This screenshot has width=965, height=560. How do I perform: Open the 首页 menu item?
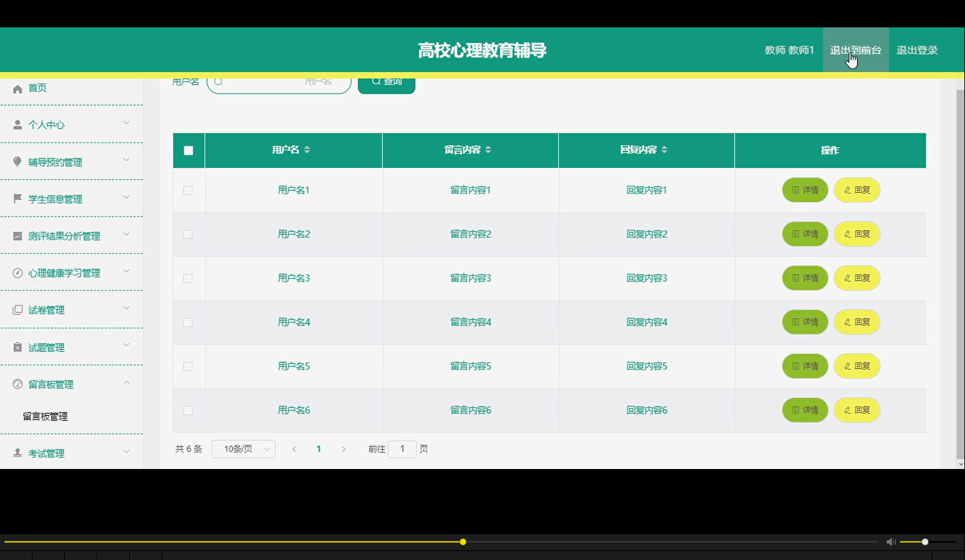38,88
